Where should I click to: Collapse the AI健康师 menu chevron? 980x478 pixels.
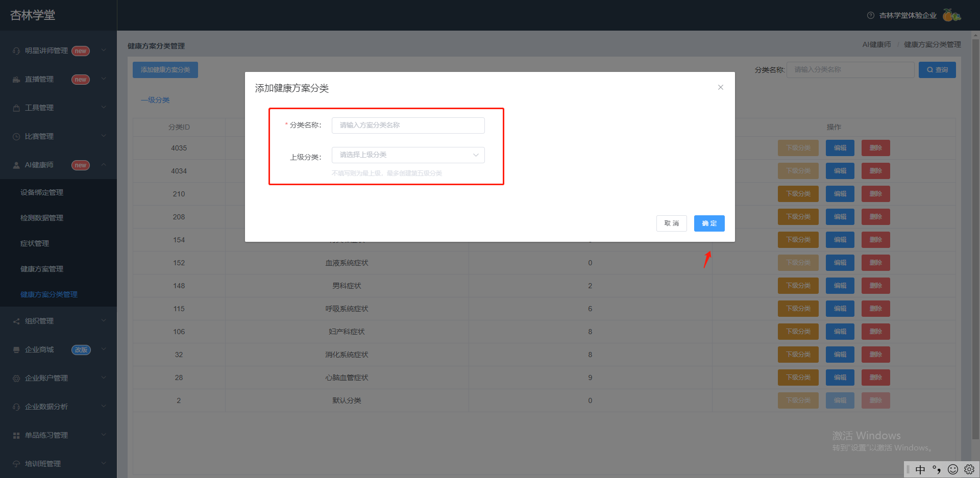tap(104, 164)
